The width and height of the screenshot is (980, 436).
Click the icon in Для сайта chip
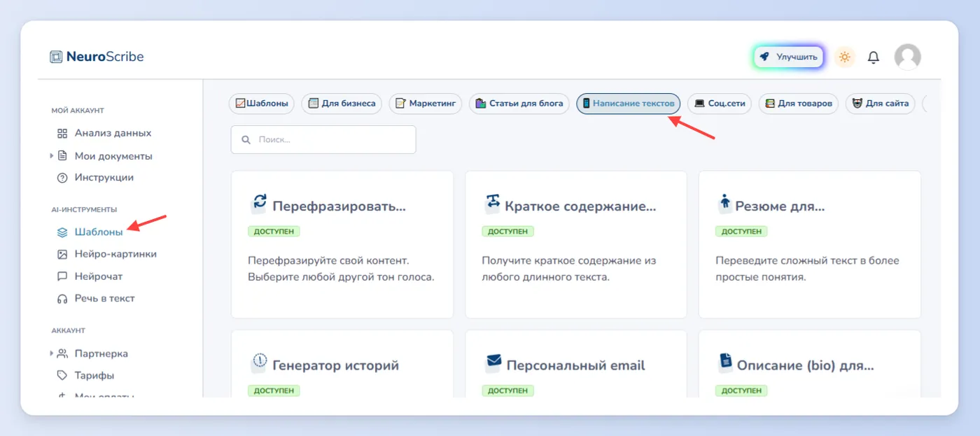click(x=857, y=104)
